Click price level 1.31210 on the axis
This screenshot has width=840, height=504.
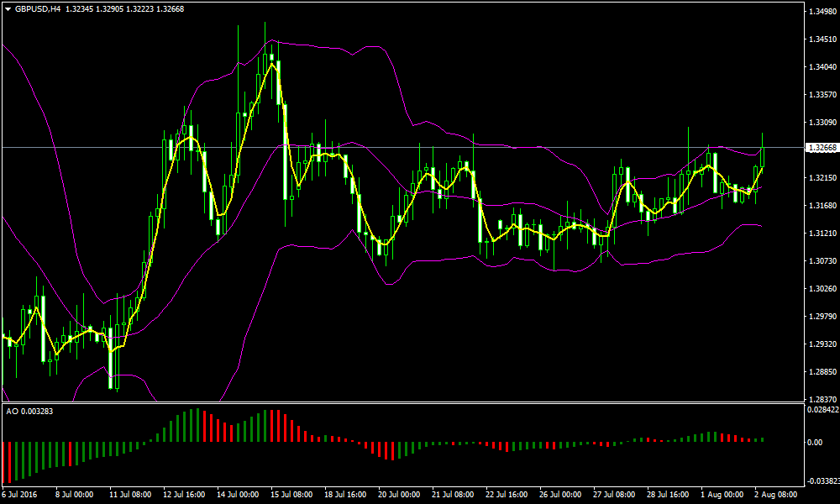coord(822,234)
